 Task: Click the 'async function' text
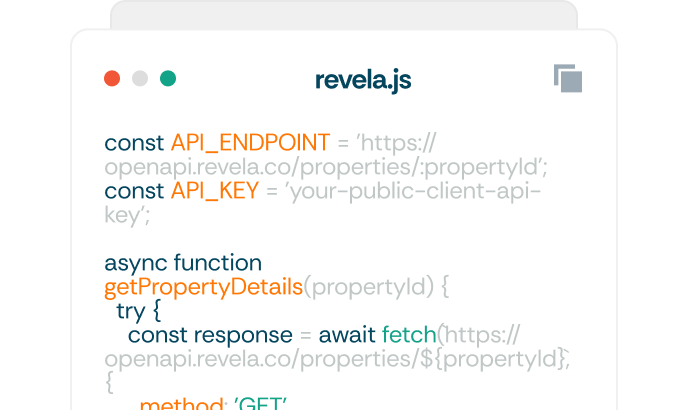click(183, 263)
